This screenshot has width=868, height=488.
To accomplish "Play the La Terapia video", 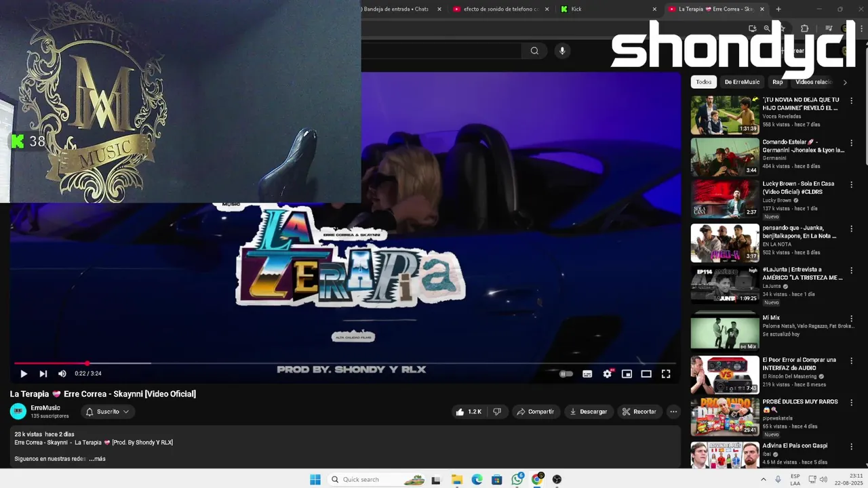I will click(24, 373).
